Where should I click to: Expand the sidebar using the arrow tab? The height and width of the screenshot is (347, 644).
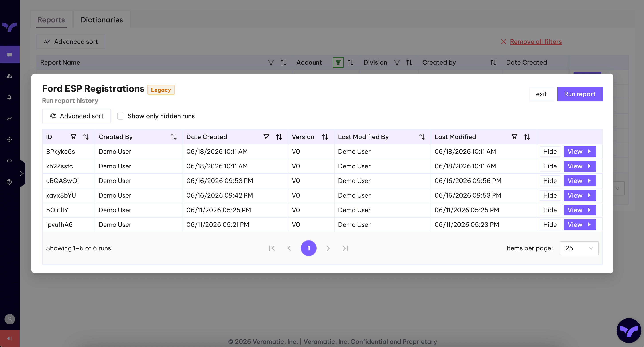(22, 173)
